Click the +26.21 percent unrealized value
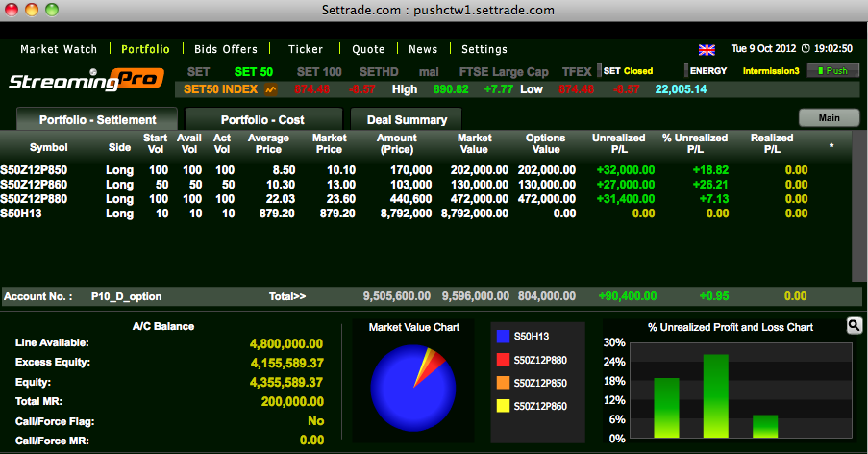This screenshot has height=454, width=868. coord(710,185)
